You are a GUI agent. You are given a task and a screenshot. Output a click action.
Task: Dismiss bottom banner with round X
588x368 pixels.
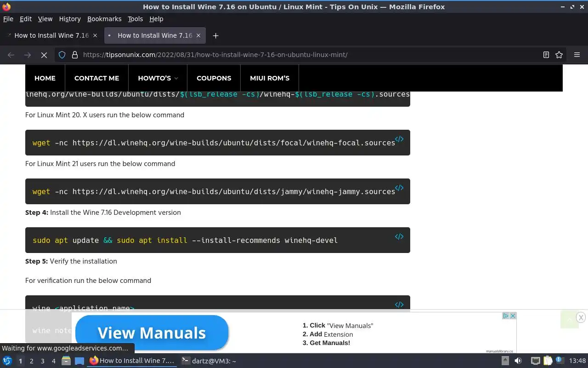pyautogui.click(x=581, y=317)
